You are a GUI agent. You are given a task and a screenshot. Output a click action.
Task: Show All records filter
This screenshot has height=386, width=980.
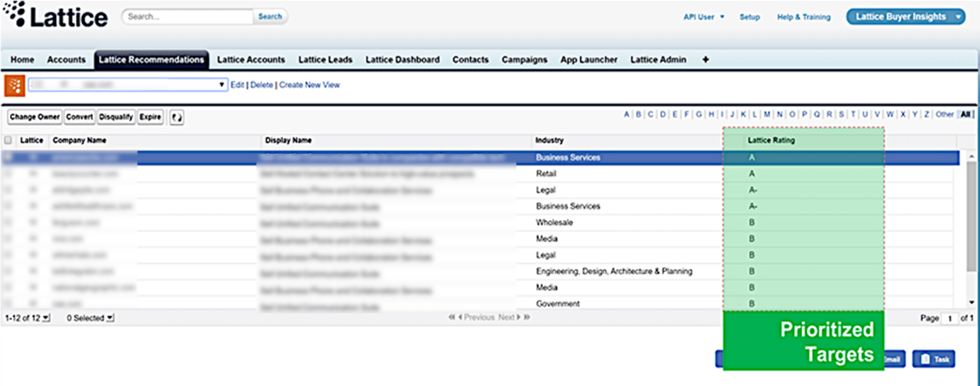coord(965,114)
